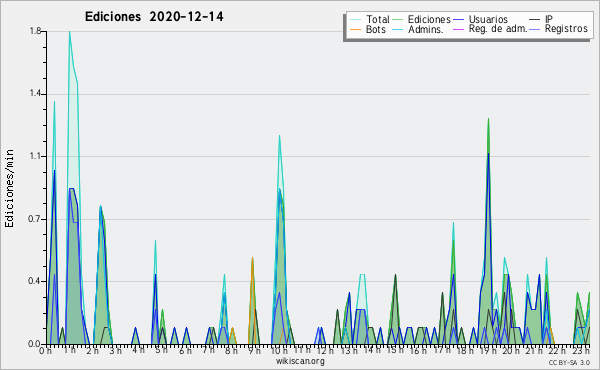Click the '17 h' x-axis label
This screenshot has width=600, height=370.
442,350
